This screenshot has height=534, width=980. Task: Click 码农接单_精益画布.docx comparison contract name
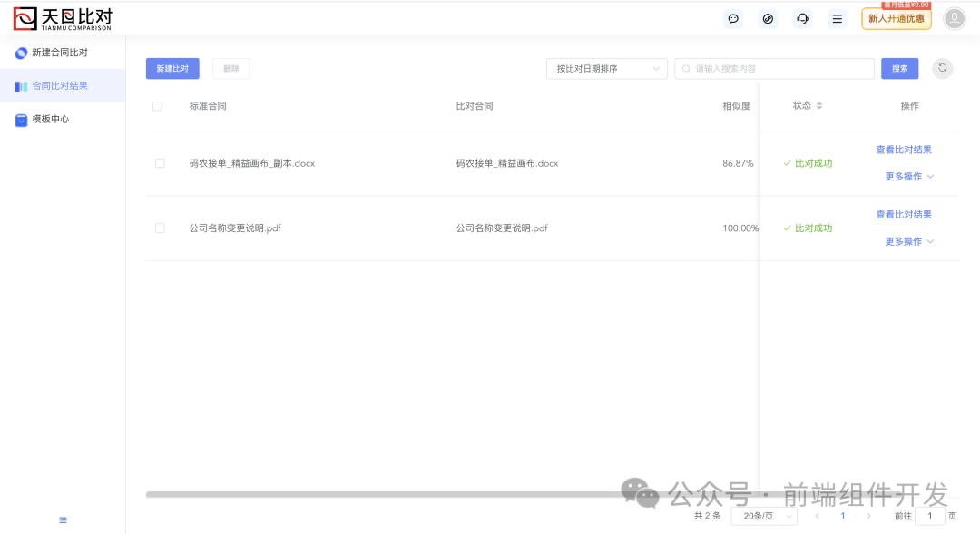click(x=507, y=163)
